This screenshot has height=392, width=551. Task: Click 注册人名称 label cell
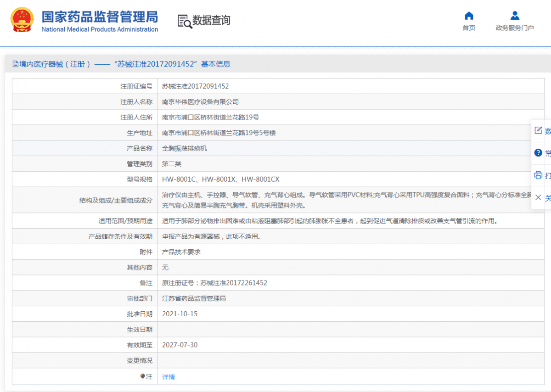pyautogui.click(x=85, y=102)
